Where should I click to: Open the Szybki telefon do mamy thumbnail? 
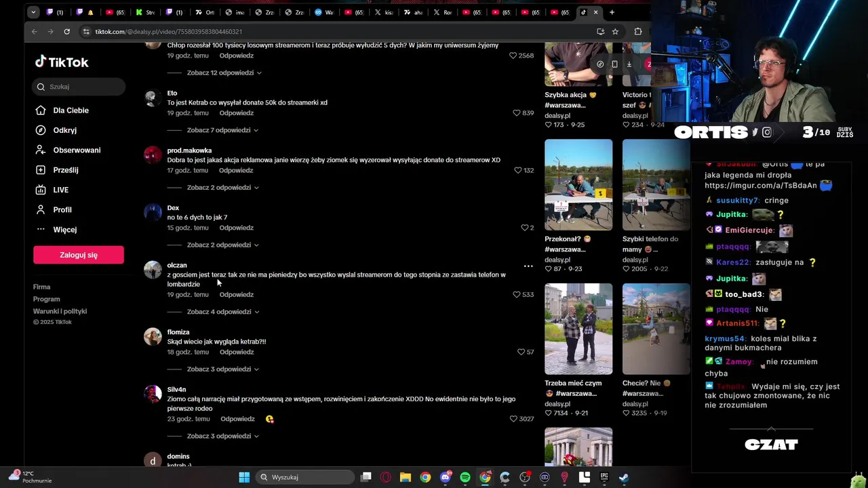[x=656, y=185]
